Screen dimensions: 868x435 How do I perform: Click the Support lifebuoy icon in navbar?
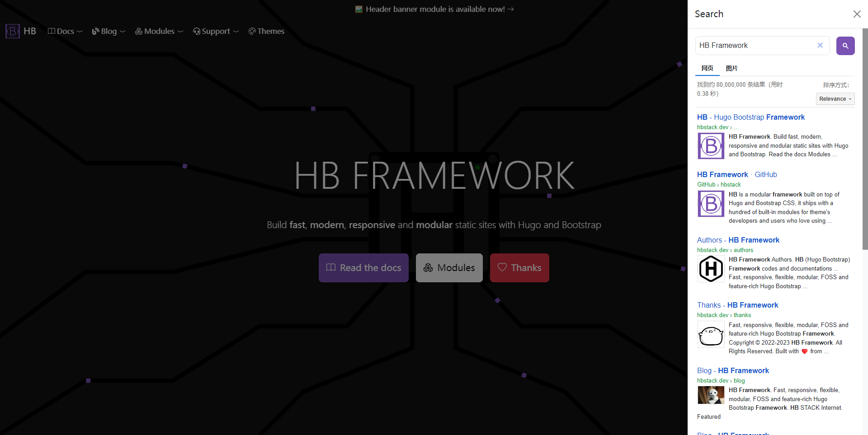tap(196, 31)
